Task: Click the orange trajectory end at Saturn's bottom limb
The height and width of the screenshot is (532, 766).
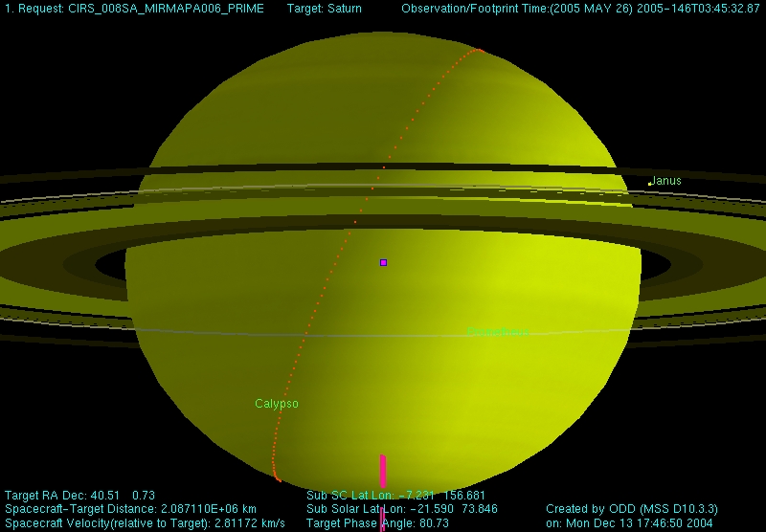Action: 277,477
